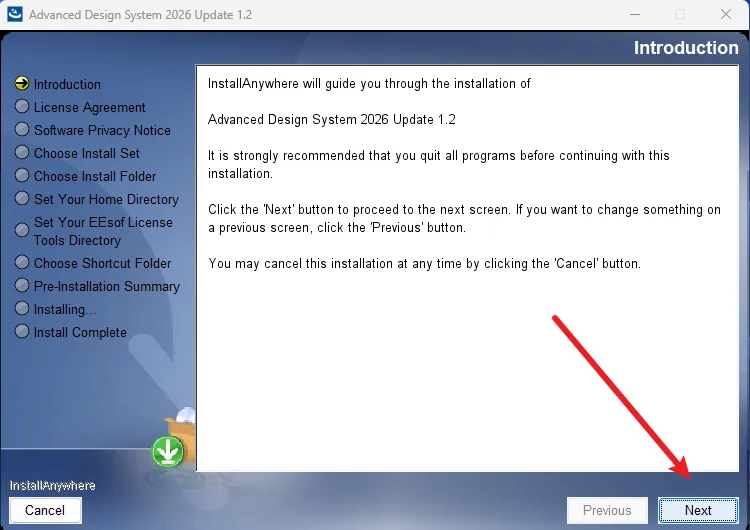Click the circle icon beside EEsof License Tools Directory
The height and width of the screenshot is (530, 750).
click(x=22, y=230)
